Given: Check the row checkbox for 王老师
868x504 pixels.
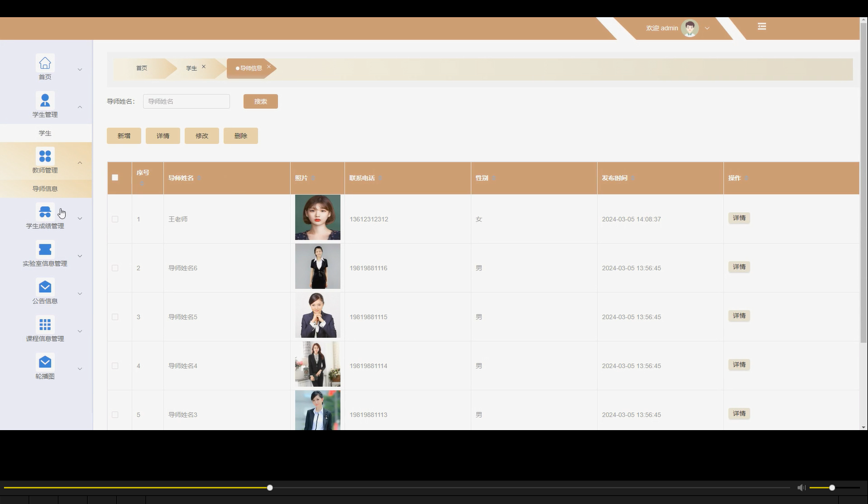Looking at the screenshot, I should coord(115,219).
